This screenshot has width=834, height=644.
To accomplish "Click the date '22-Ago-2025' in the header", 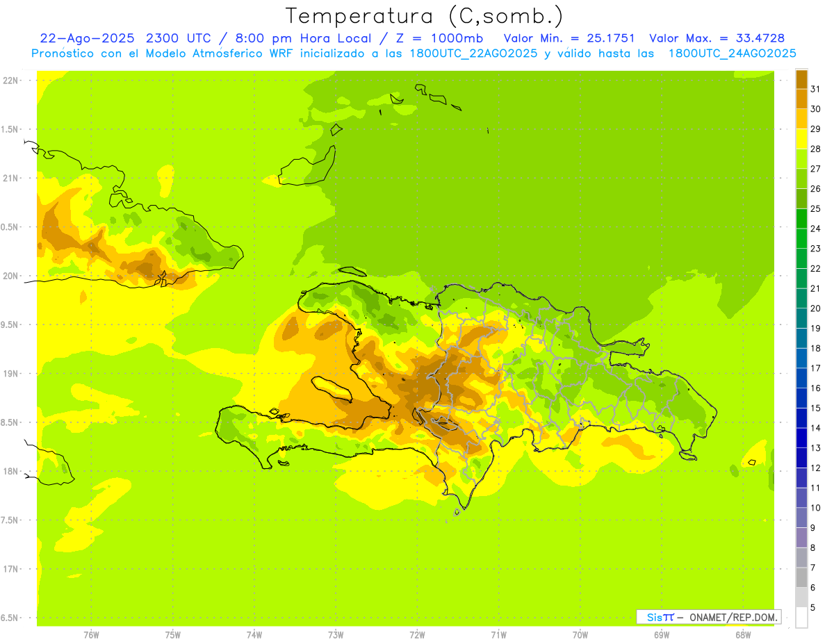I will coord(88,38).
